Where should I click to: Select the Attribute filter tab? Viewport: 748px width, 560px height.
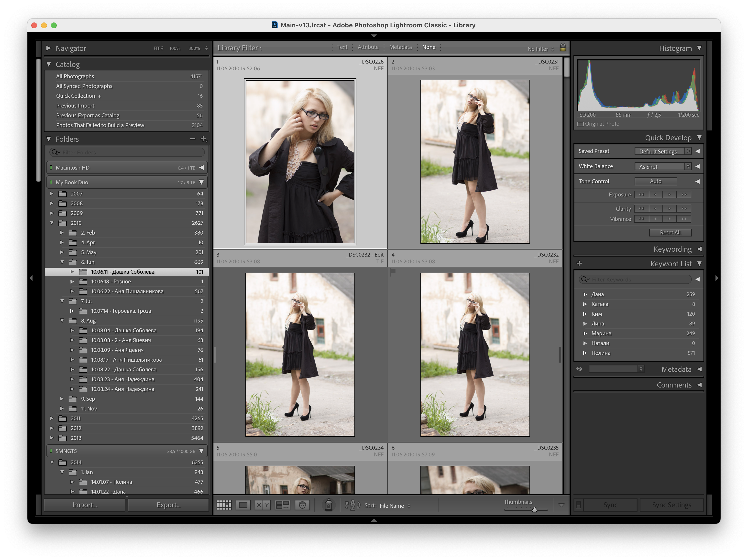(368, 47)
